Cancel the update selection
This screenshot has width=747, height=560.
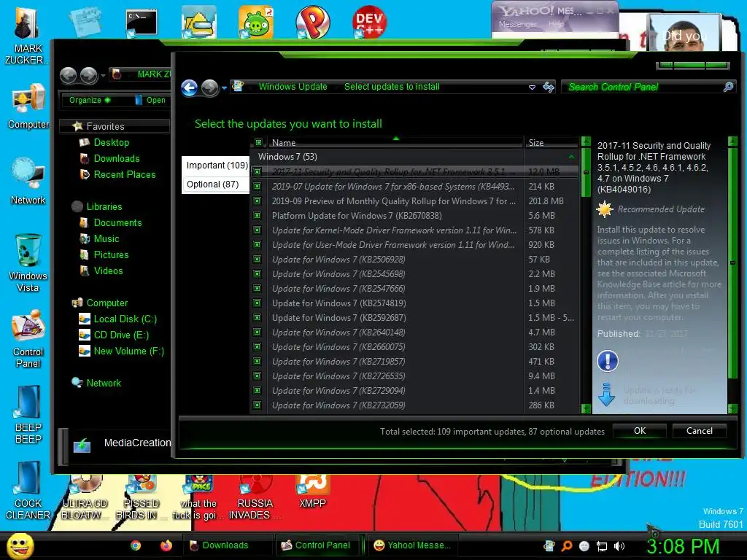pos(700,431)
